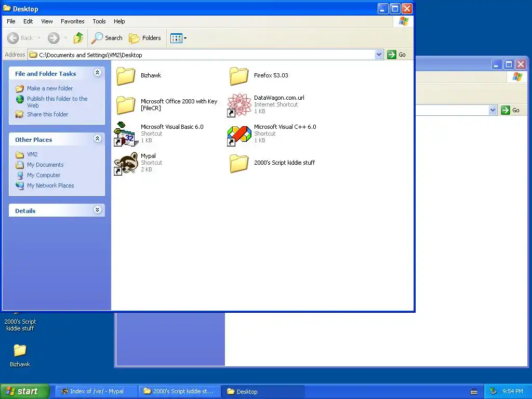Collapse the File and Folder Tasks panel
This screenshot has height=399, width=532.
[x=97, y=73]
